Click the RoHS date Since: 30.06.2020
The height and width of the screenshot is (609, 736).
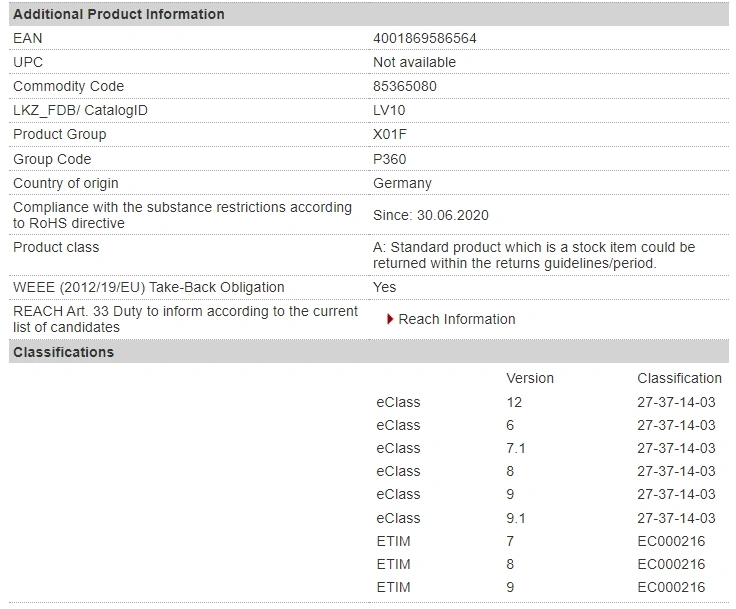[431, 215]
